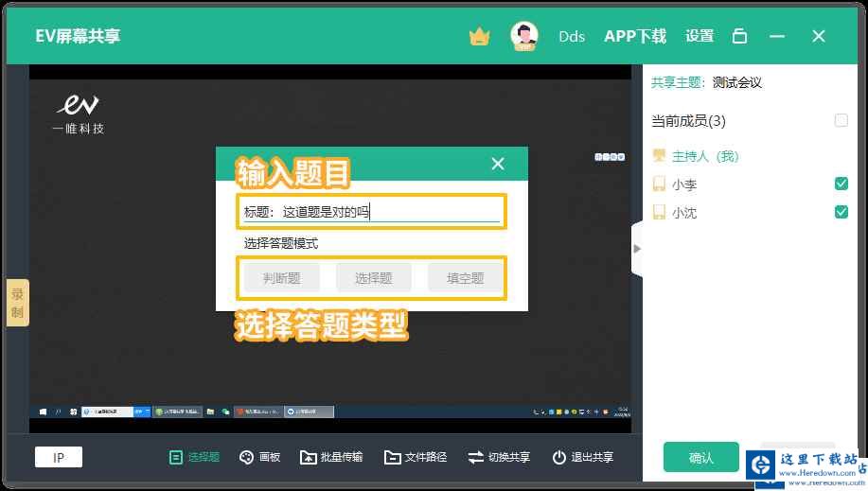The width and height of the screenshot is (868, 491).
Task: Collapse the members side panel arrow
Action: click(637, 249)
